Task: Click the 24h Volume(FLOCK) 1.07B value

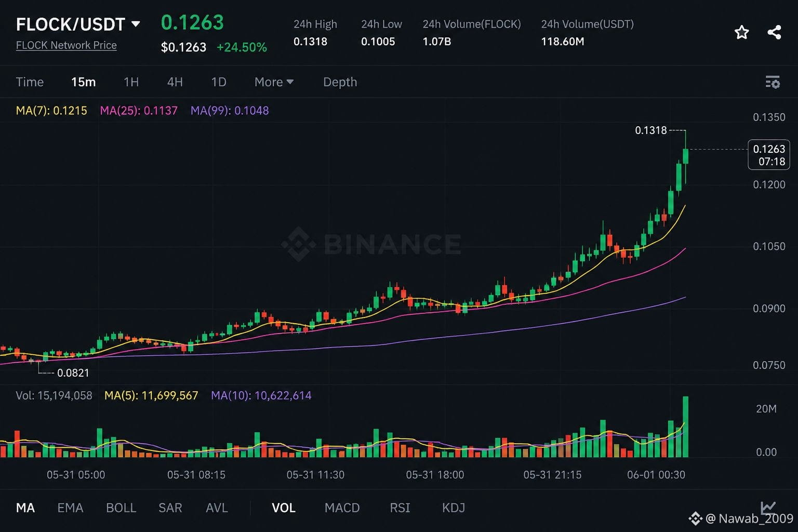Action: click(x=436, y=42)
